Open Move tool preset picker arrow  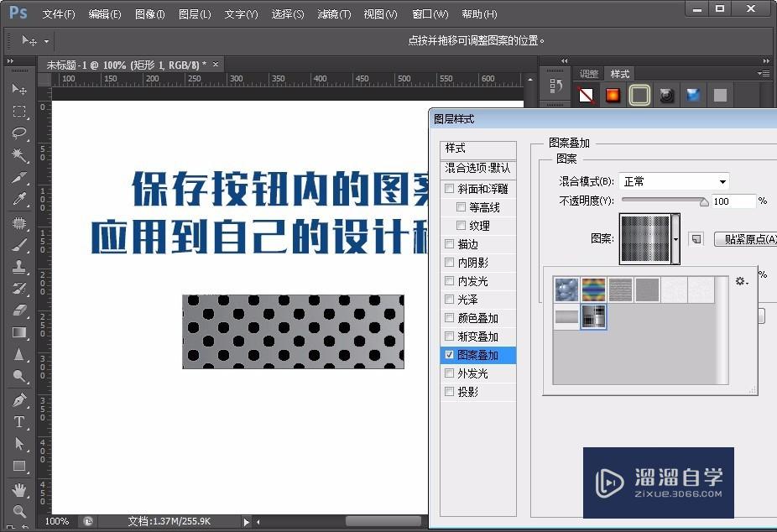[x=46, y=41]
